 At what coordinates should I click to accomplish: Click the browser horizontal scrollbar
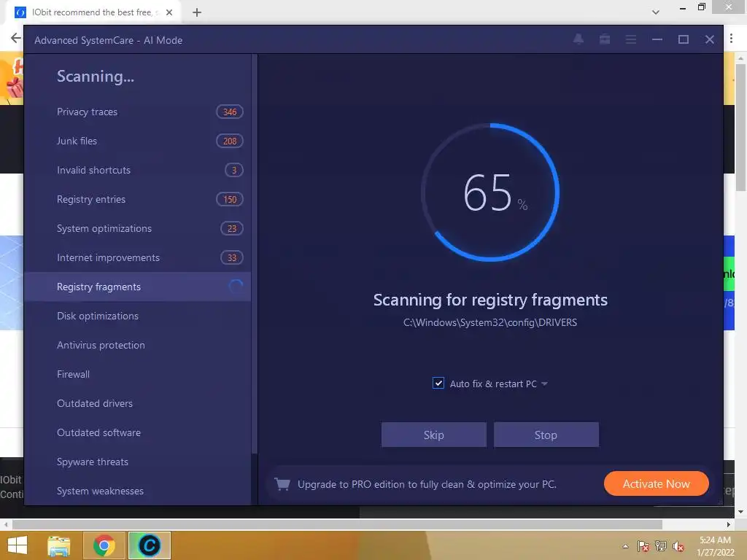pyautogui.click(x=337, y=524)
